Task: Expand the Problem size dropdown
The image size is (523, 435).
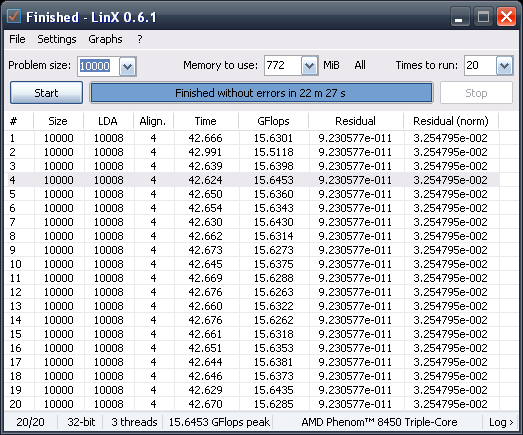Action: coord(127,66)
